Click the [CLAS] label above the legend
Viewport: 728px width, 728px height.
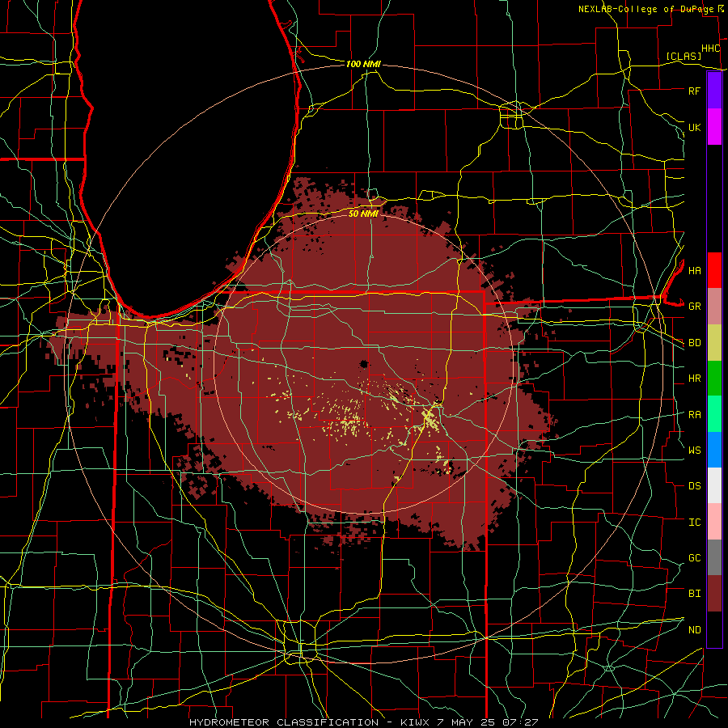pos(684,57)
